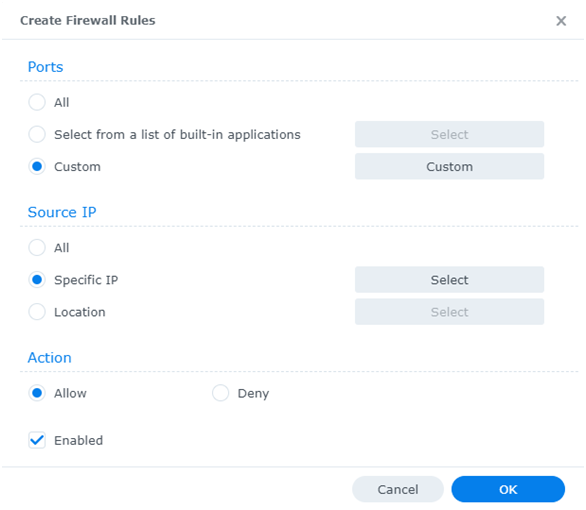Cancel the firewall rule creation

(398, 489)
